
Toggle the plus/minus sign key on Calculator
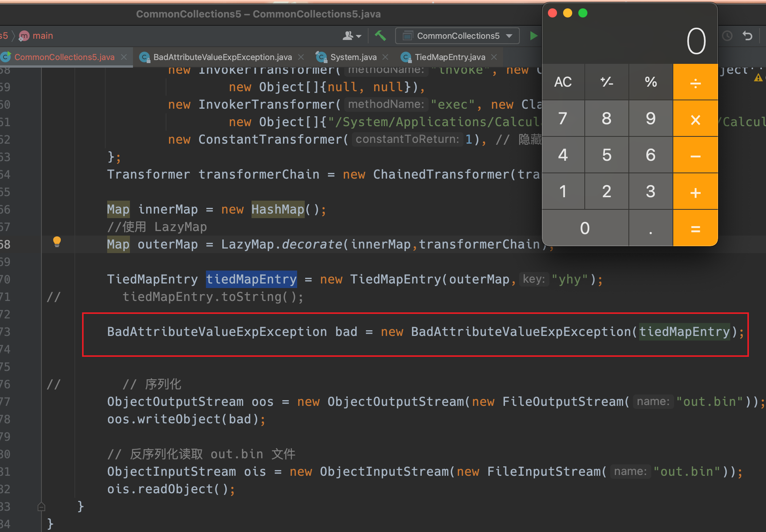pos(607,82)
